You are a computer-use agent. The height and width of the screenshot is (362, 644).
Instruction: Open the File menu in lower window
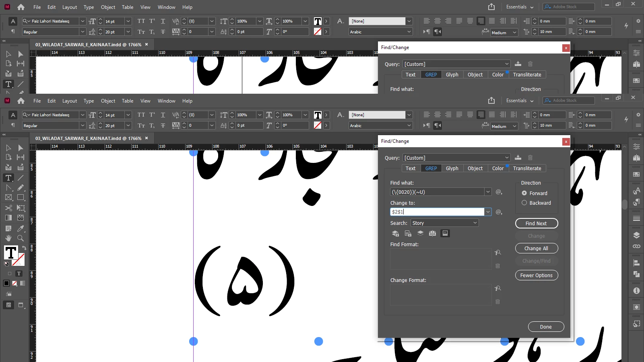(37, 101)
